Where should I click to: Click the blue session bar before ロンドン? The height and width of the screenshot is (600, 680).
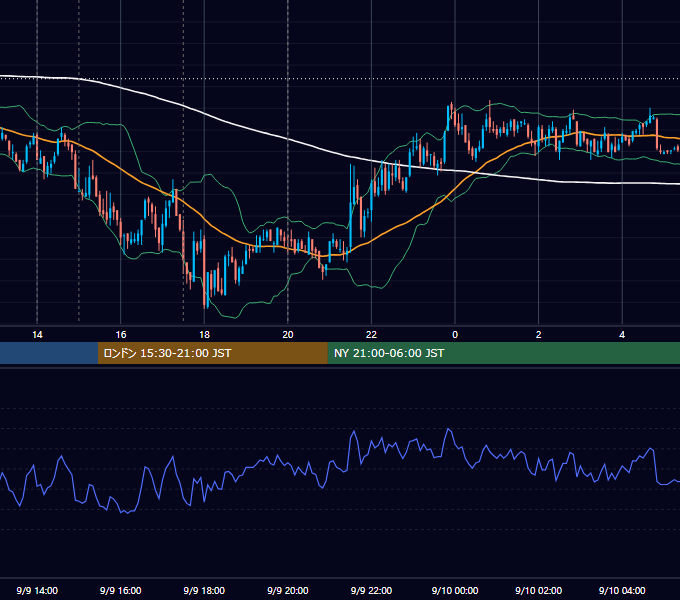pos(49,353)
